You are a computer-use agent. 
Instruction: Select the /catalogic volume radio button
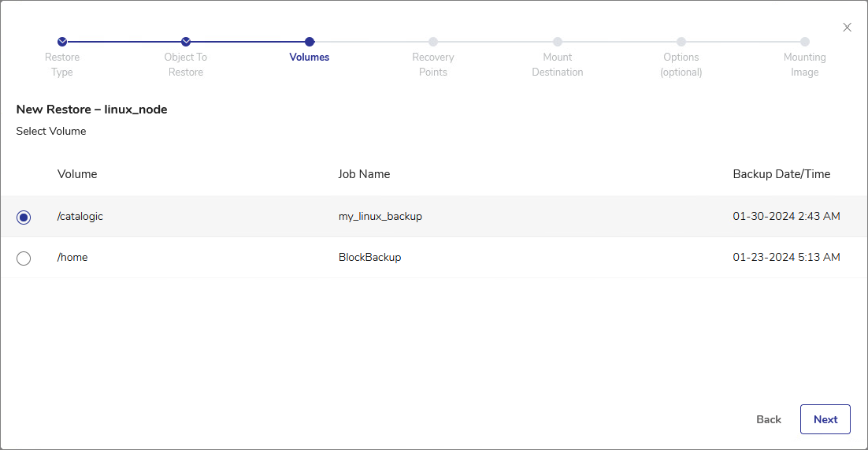[24, 217]
